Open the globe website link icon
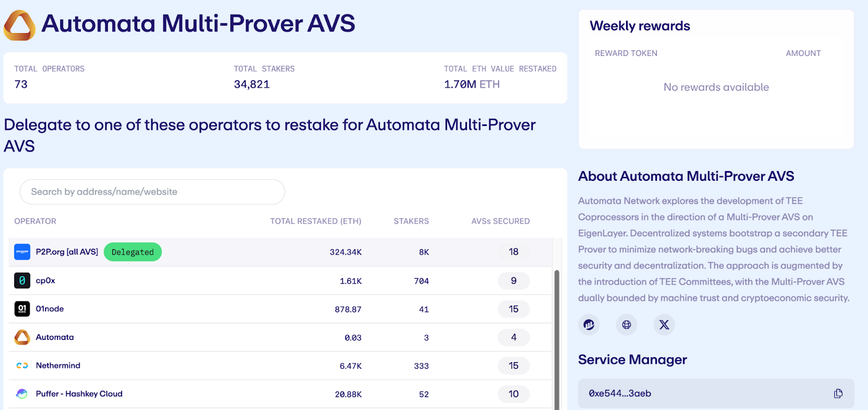This screenshot has height=410, width=868. click(x=627, y=325)
